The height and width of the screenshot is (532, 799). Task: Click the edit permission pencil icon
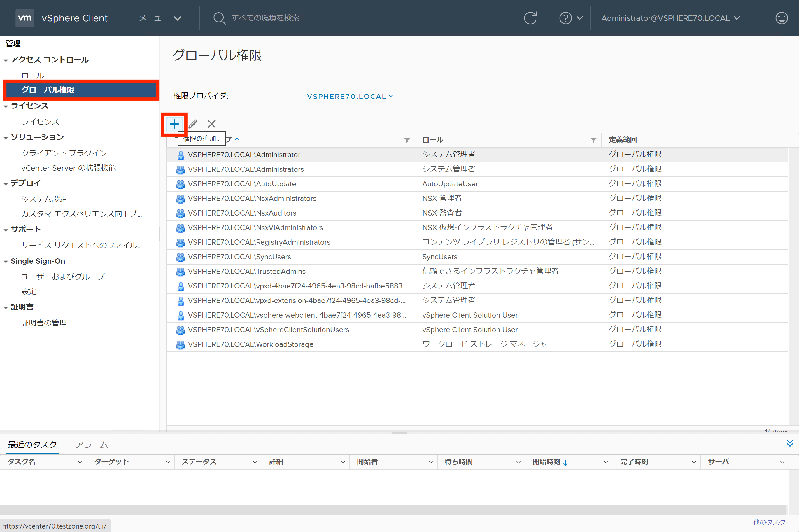click(193, 124)
